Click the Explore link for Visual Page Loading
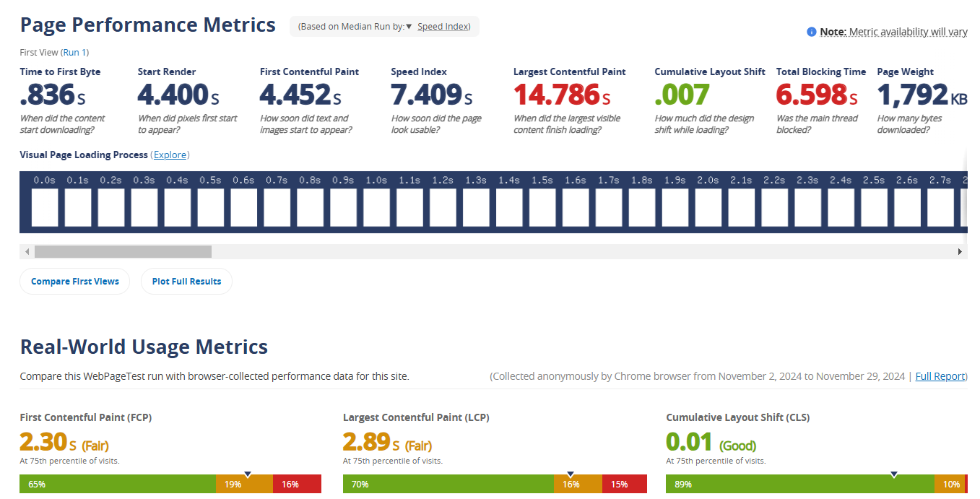The width and height of the screenshot is (980, 499). (x=170, y=155)
